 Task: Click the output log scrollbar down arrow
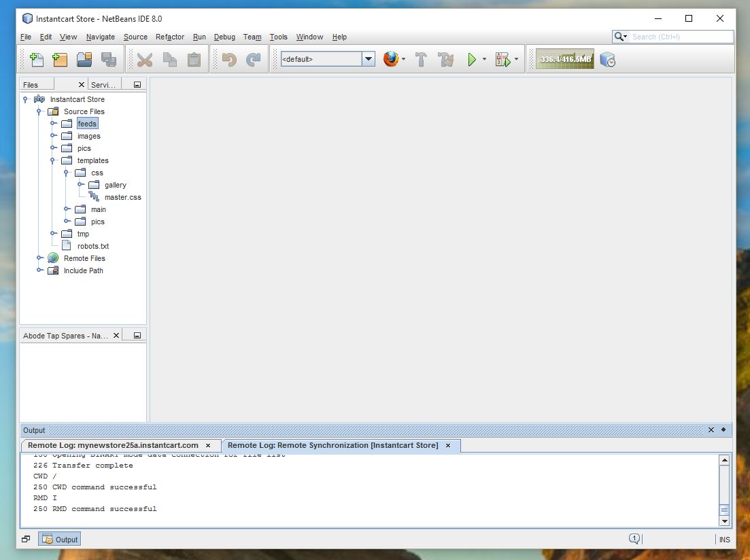point(725,521)
